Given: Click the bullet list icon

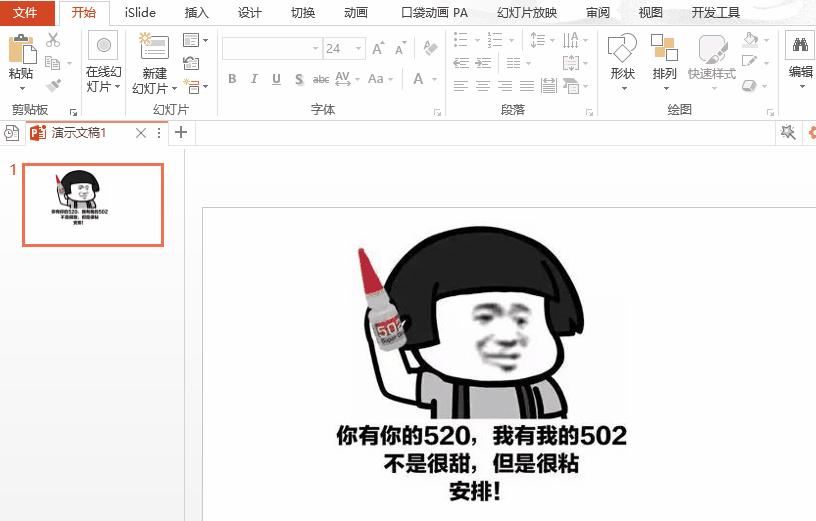Looking at the screenshot, I should (x=461, y=40).
